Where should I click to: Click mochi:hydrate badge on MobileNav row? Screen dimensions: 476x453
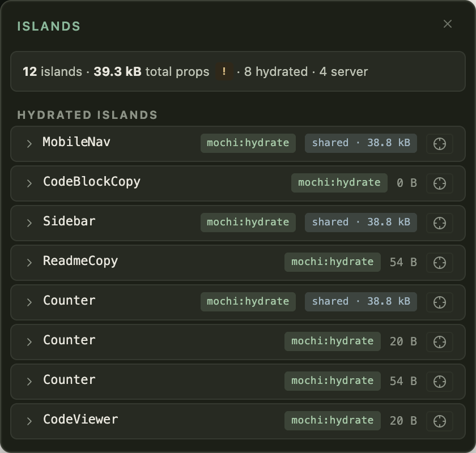(x=248, y=143)
